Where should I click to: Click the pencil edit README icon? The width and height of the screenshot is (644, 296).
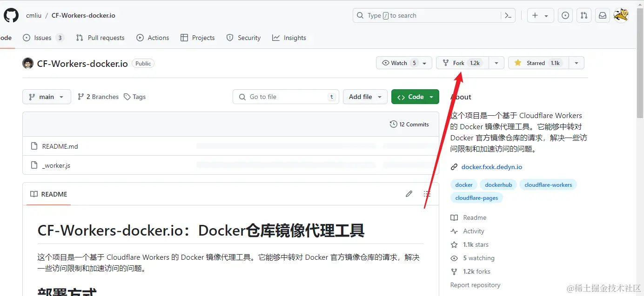click(409, 194)
